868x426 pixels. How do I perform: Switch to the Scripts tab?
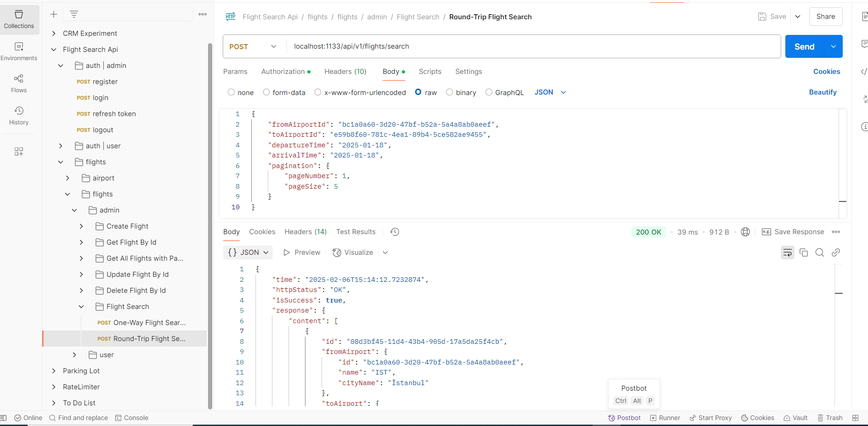(x=430, y=72)
